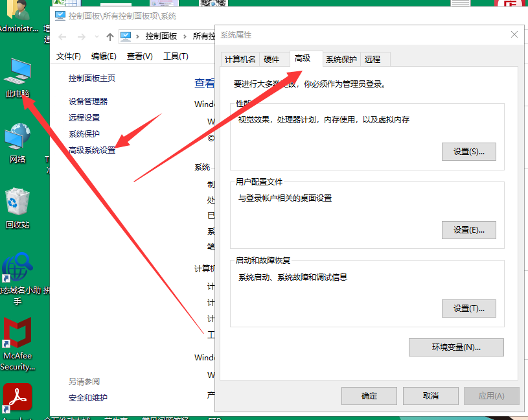Open the 编辑(E) menu
Viewport: 528px width, 420px height.
[x=104, y=56]
